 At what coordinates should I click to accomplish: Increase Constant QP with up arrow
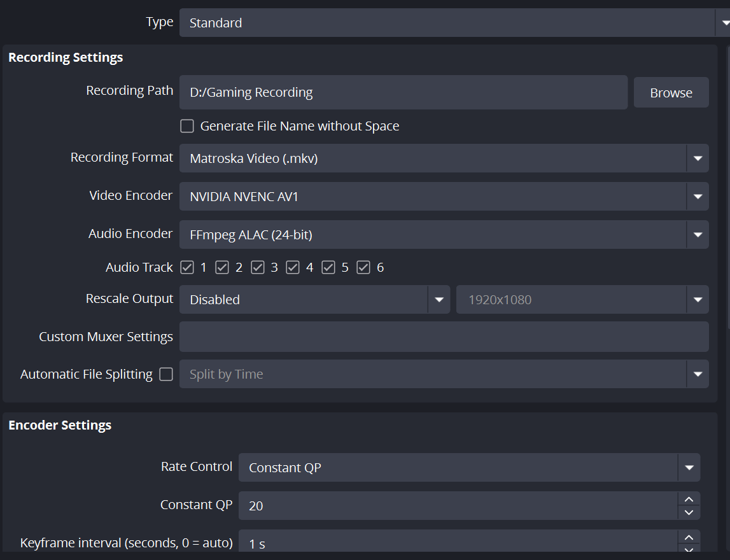[689, 500]
